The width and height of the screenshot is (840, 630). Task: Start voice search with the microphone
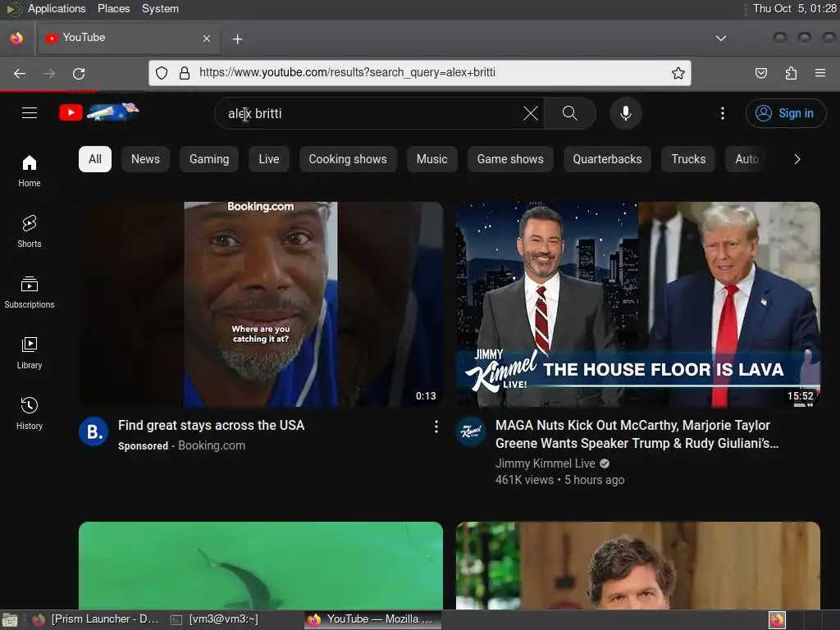click(x=625, y=113)
